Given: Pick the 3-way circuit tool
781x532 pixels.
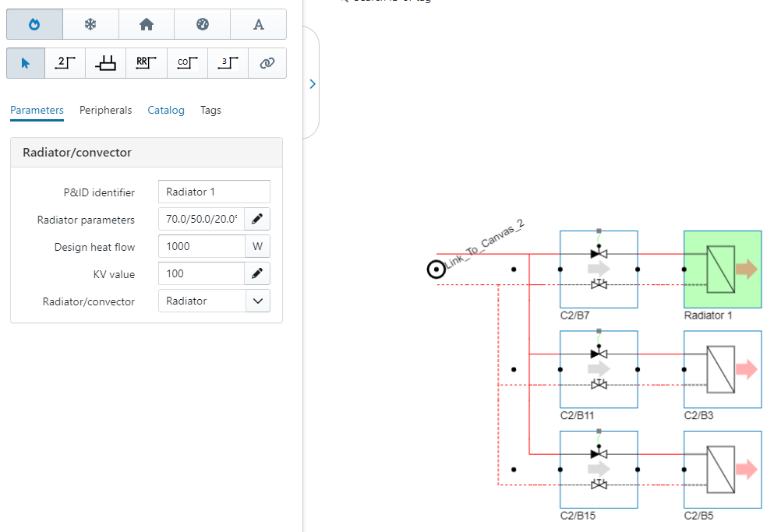Looking at the screenshot, I should click(228, 63).
